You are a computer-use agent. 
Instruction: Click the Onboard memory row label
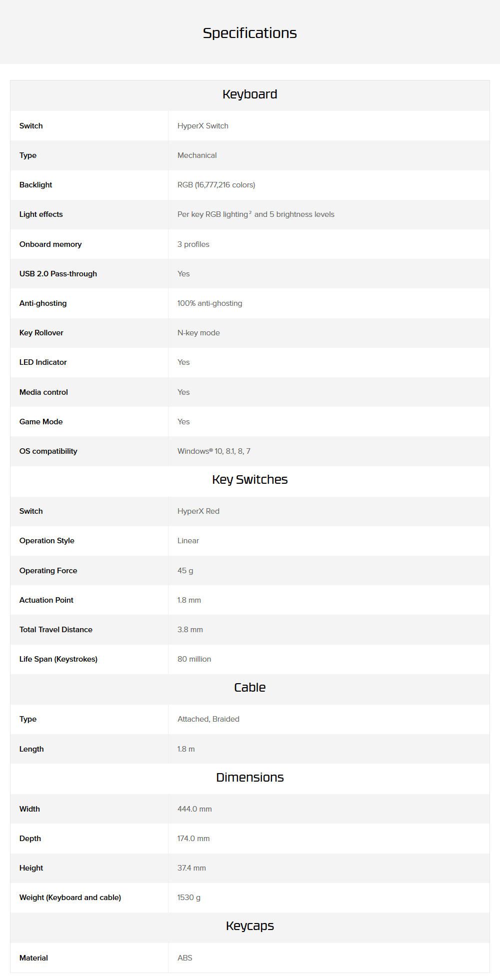(x=50, y=244)
